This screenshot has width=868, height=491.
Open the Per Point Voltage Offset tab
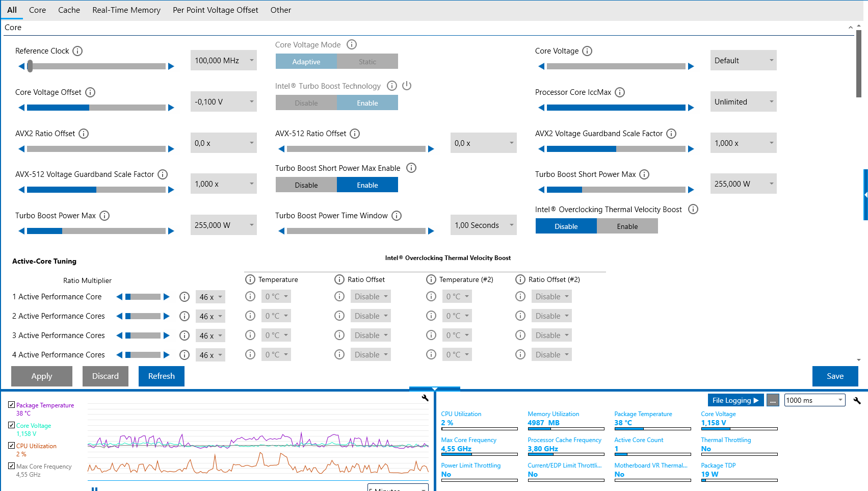point(215,10)
